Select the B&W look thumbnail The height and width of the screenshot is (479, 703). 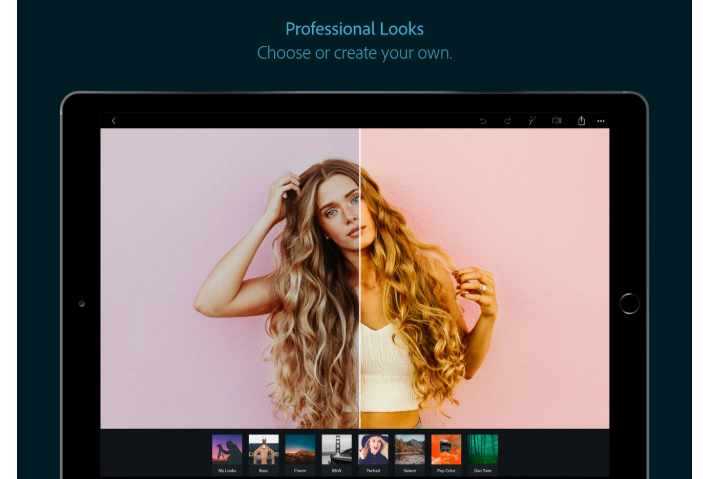(x=337, y=449)
